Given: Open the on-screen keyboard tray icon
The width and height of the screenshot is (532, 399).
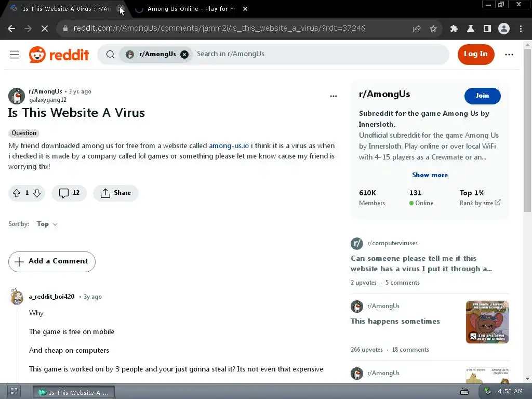Looking at the screenshot, I should click(464, 392).
